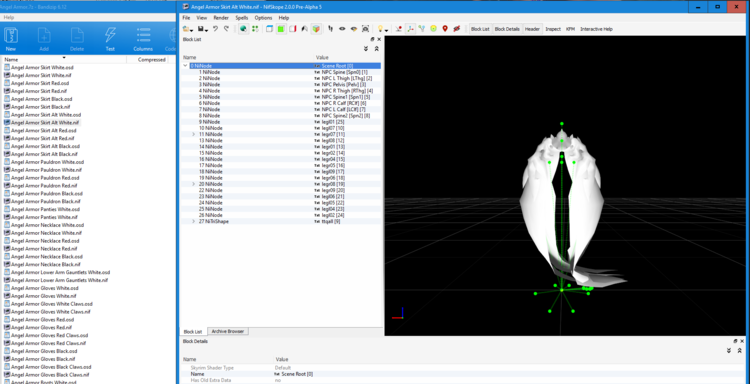Expand the 20 NiNode tree row
The image size is (750, 384).
(x=194, y=184)
